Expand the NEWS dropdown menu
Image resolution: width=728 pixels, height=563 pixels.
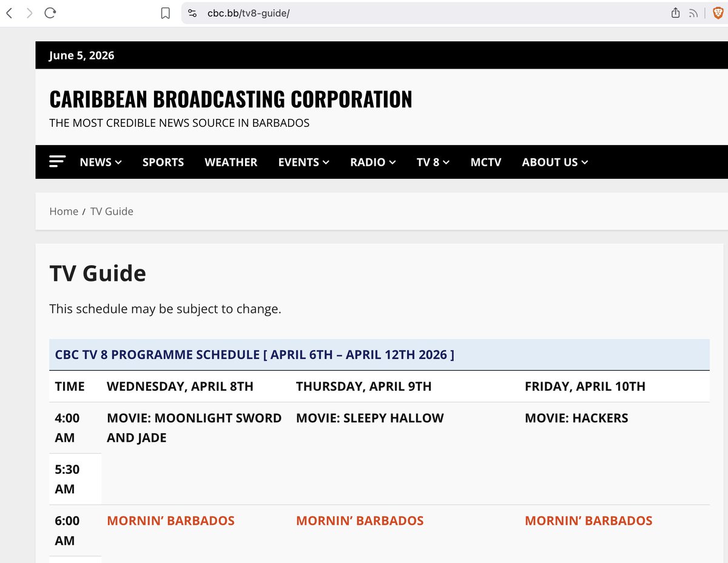(101, 162)
